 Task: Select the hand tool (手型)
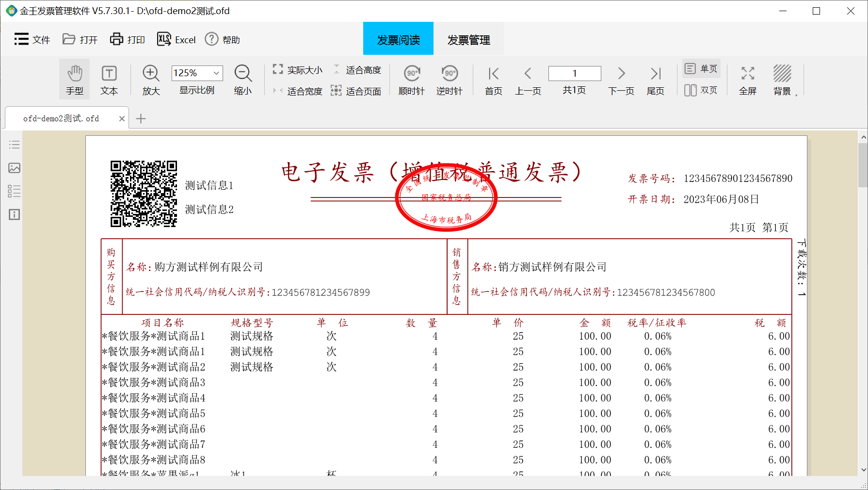click(x=75, y=79)
